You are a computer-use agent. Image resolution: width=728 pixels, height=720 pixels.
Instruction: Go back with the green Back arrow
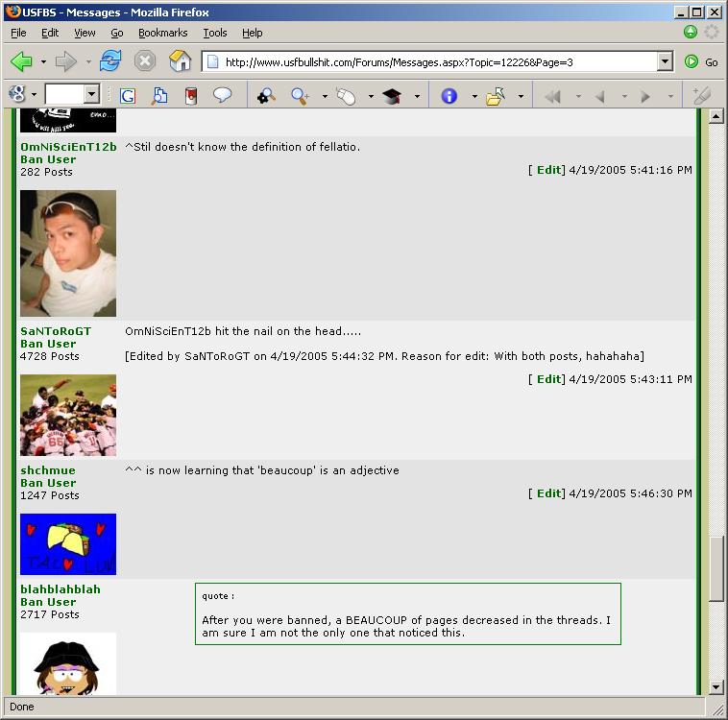click(21, 61)
